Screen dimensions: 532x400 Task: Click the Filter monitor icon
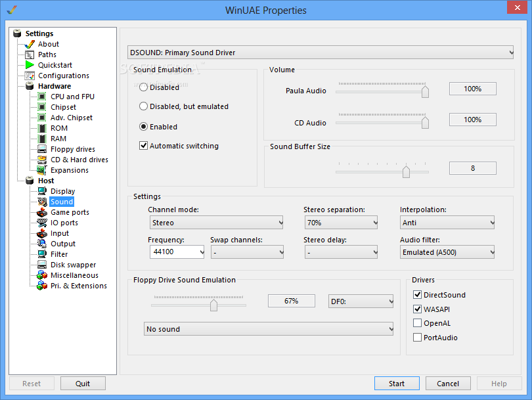coord(42,254)
